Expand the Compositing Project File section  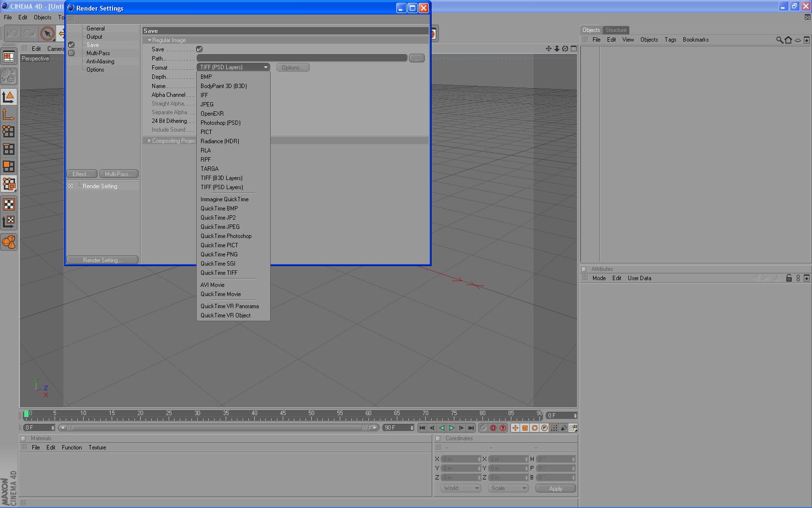tap(149, 141)
